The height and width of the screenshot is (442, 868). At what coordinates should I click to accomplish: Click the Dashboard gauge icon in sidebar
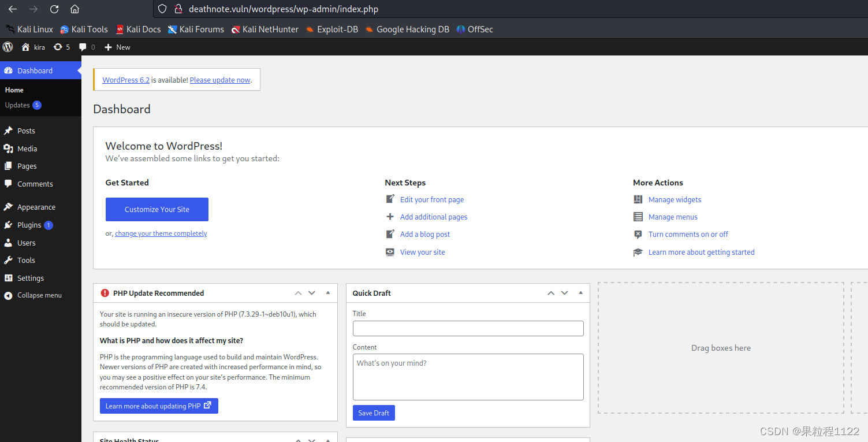coord(8,70)
